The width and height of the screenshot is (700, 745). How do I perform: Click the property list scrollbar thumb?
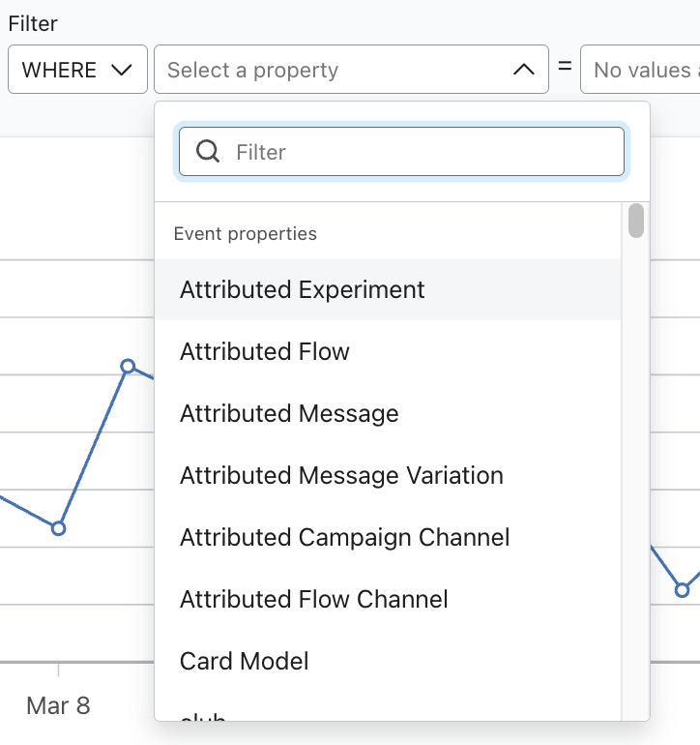tap(635, 221)
